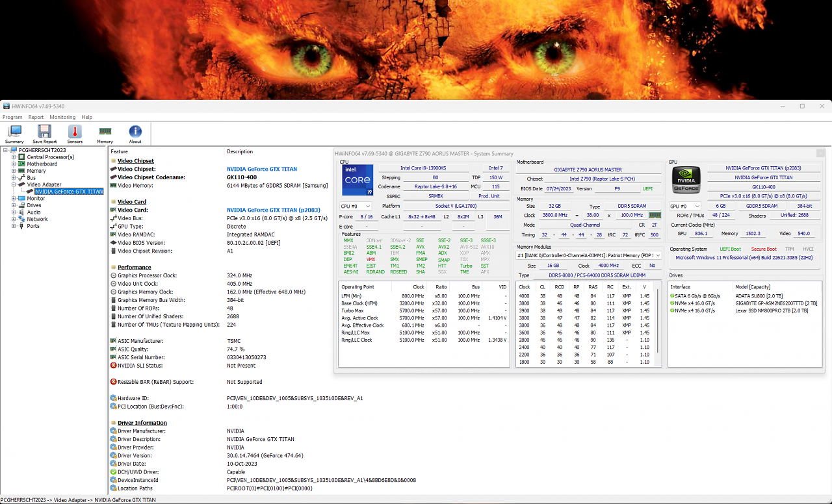Open the Help menu
The image size is (832, 504).
point(86,117)
